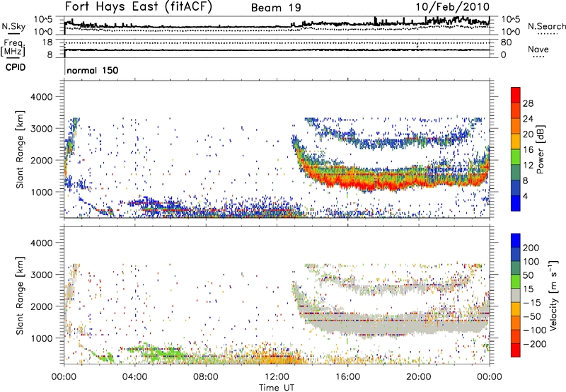The image size is (566, 392).
Task: Click the 'Velocity [m s-1]' color bar title
Action: coord(553,295)
